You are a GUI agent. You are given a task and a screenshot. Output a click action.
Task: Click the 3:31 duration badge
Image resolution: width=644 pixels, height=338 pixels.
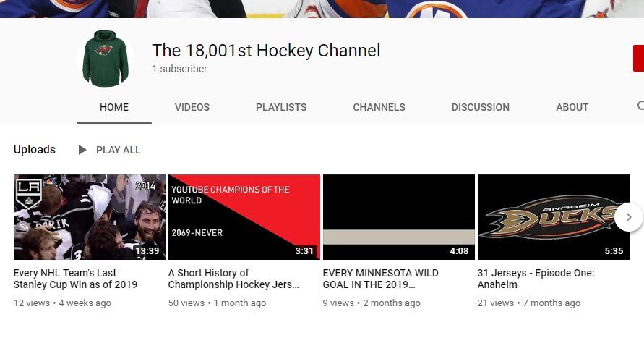(x=304, y=251)
